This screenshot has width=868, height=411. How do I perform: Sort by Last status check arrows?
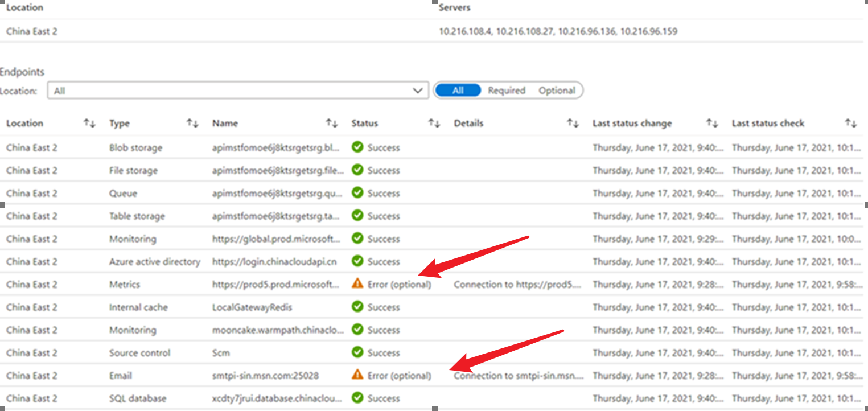pos(850,123)
